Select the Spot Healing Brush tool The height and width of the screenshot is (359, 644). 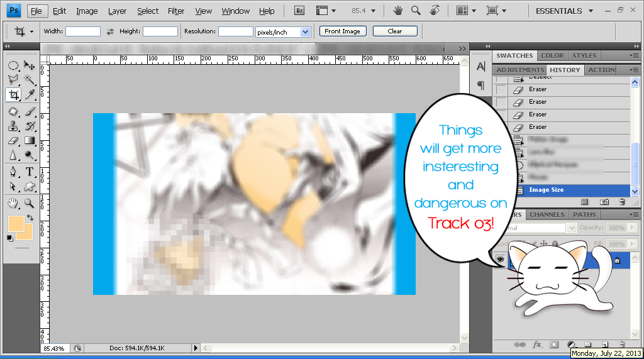click(13, 112)
